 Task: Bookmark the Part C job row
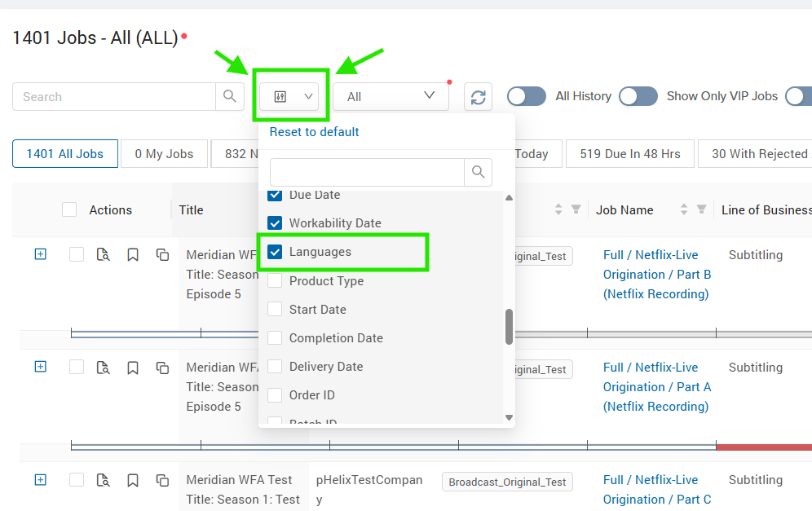click(133, 481)
